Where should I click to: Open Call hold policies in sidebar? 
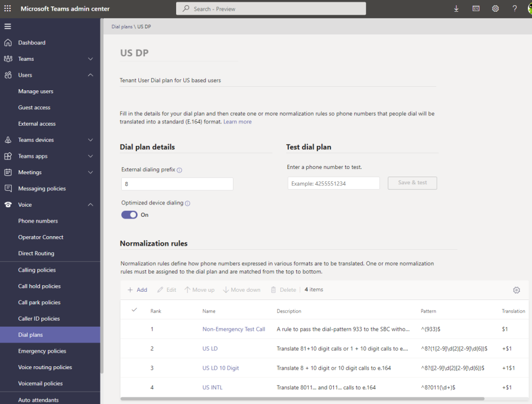coord(40,286)
